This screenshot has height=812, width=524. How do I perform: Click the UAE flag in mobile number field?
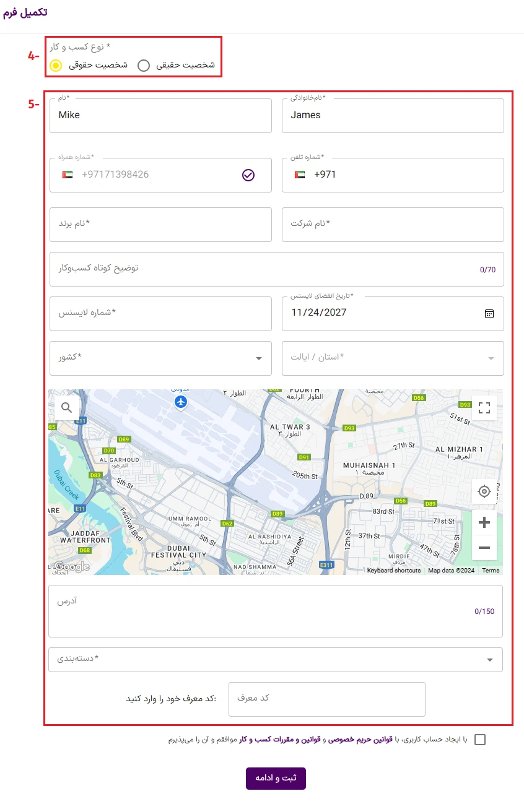tap(68, 175)
